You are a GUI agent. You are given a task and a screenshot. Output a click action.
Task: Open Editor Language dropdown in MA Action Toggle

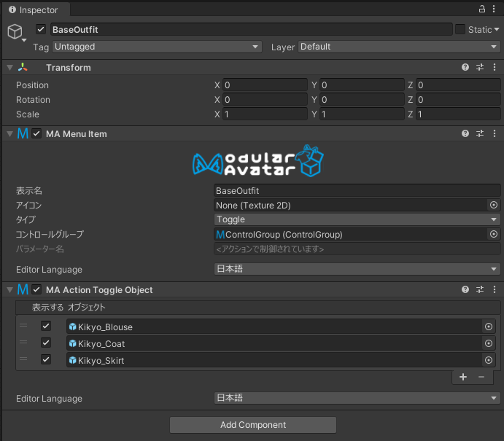click(x=357, y=398)
